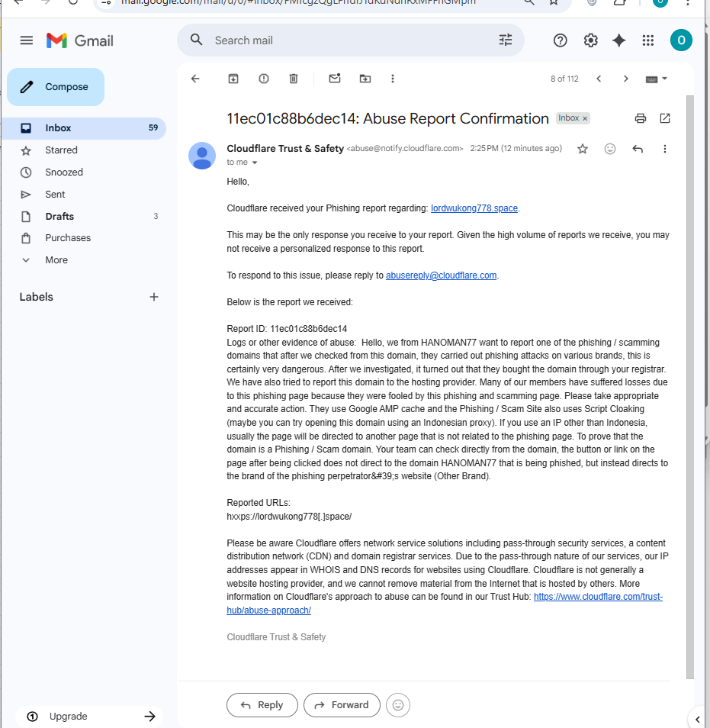Add emoji reaction beside message time
Screen dimensions: 710x728
[x=610, y=149]
